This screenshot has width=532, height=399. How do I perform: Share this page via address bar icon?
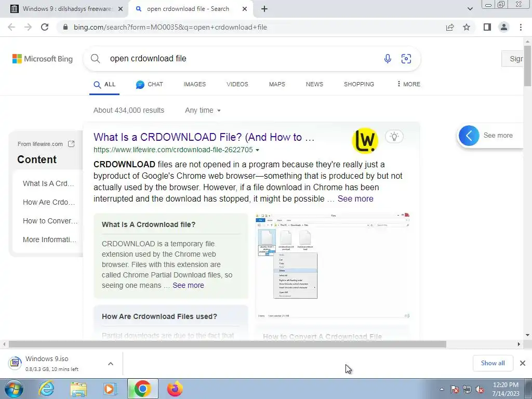(450, 27)
